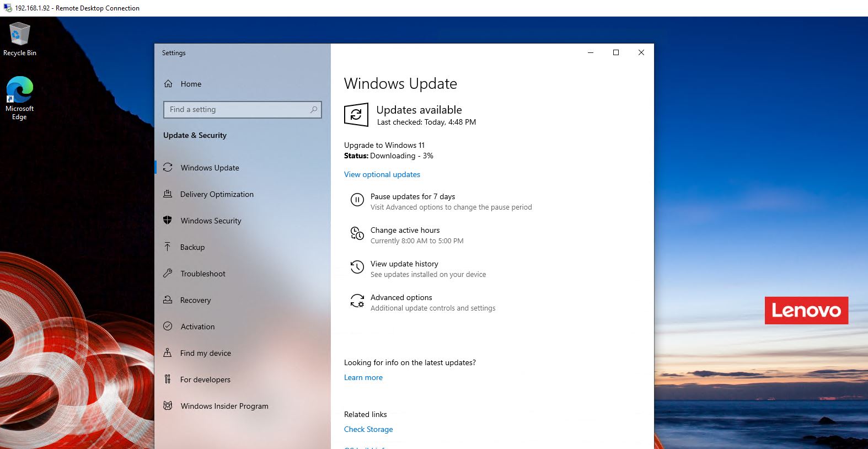868x449 pixels.
Task: Click the search magnifier in Find a setting
Action: [314, 110]
